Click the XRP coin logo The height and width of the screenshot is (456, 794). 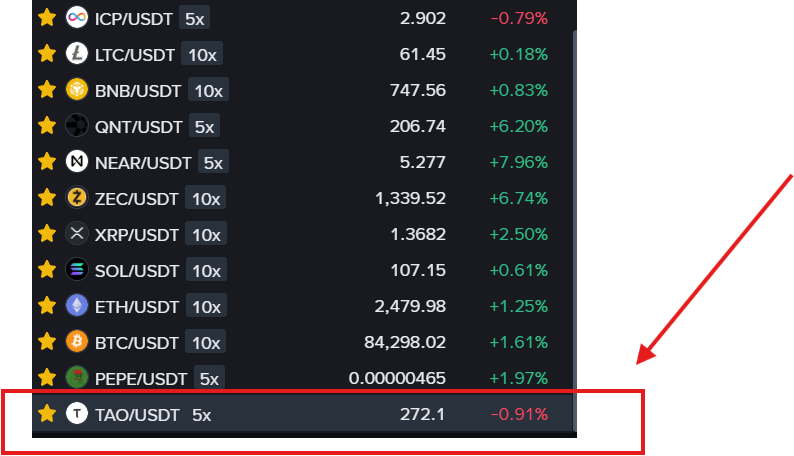click(77, 233)
